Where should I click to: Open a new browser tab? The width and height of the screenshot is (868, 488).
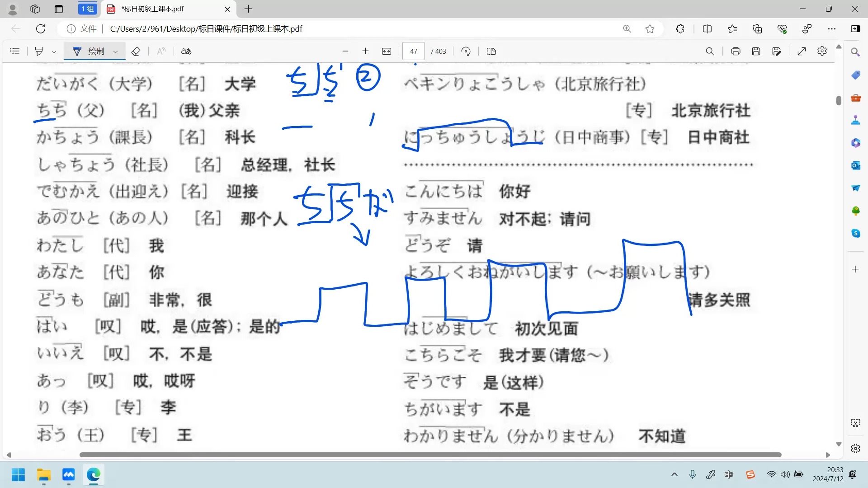[x=248, y=9]
